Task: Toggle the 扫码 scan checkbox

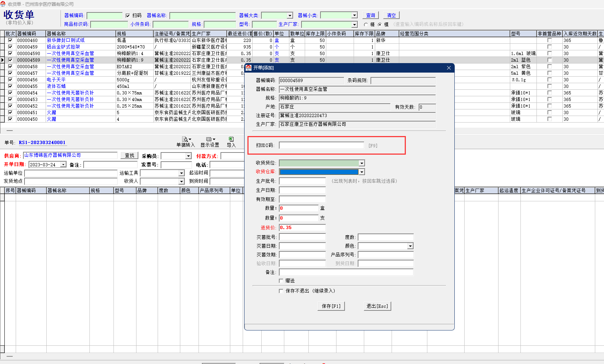Action: (128, 16)
